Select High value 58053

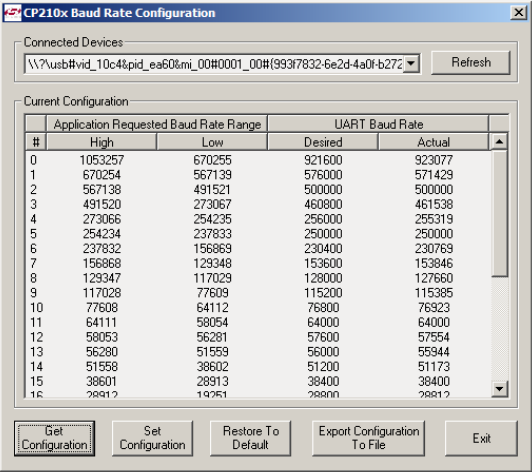[102, 337]
